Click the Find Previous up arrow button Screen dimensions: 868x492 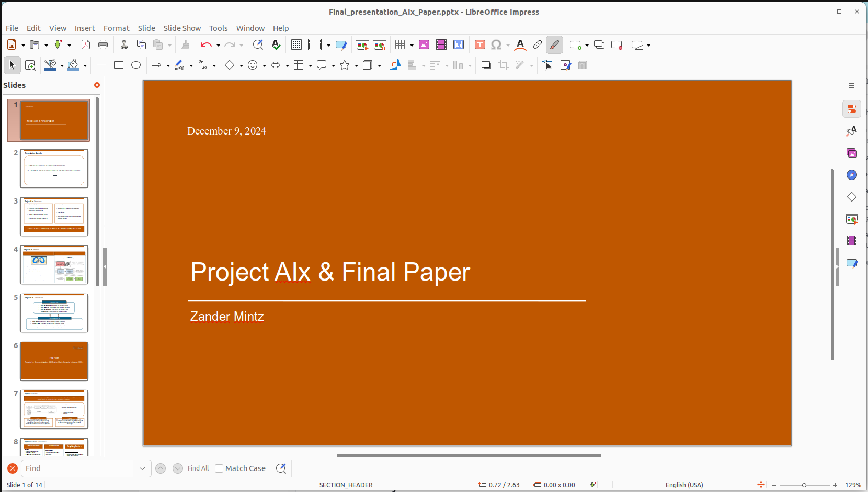(161, 468)
